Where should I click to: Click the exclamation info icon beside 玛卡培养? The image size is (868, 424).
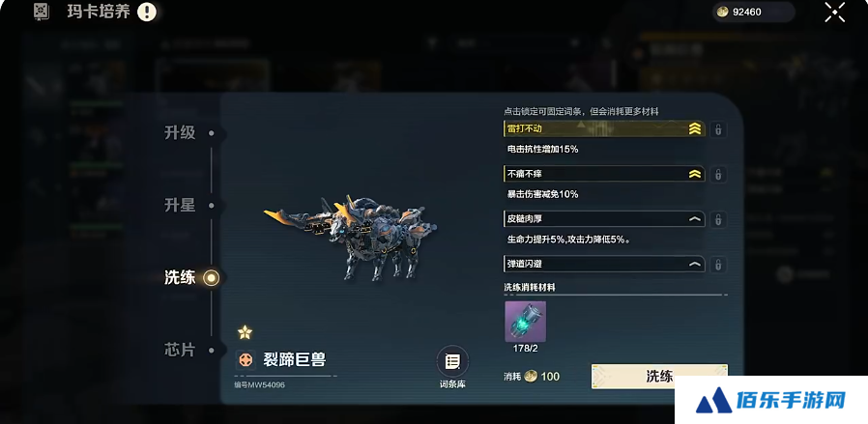coord(147,12)
